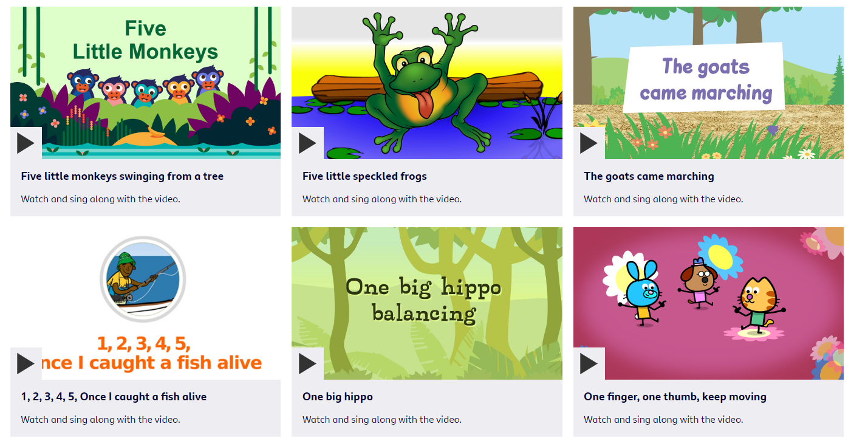This screenshot has width=868, height=441.
Task: Open 1, 2, 3, 4, 5, Once I caught a fish alive
Action: 114,397
